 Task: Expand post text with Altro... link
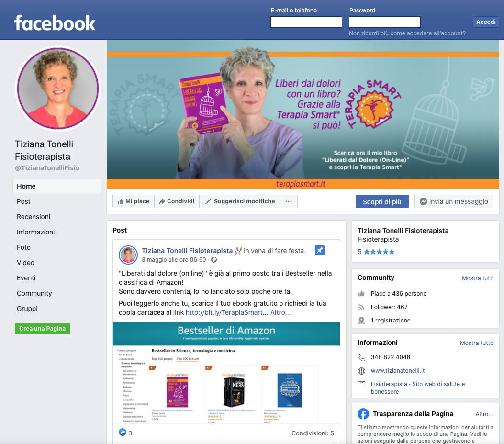coord(280,312)
